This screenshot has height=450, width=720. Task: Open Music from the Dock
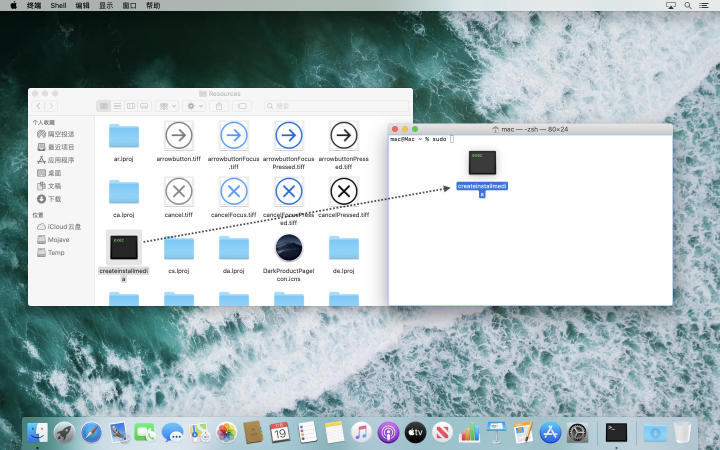coord(361,433)
